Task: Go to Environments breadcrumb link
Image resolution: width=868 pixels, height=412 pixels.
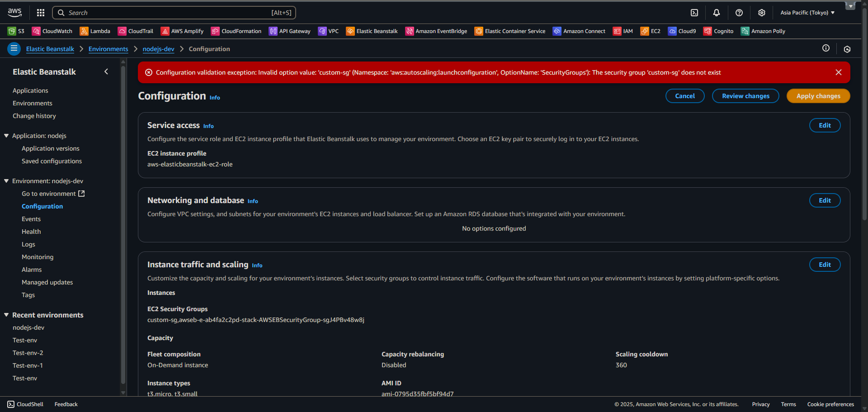Action: tap(108, 49)
